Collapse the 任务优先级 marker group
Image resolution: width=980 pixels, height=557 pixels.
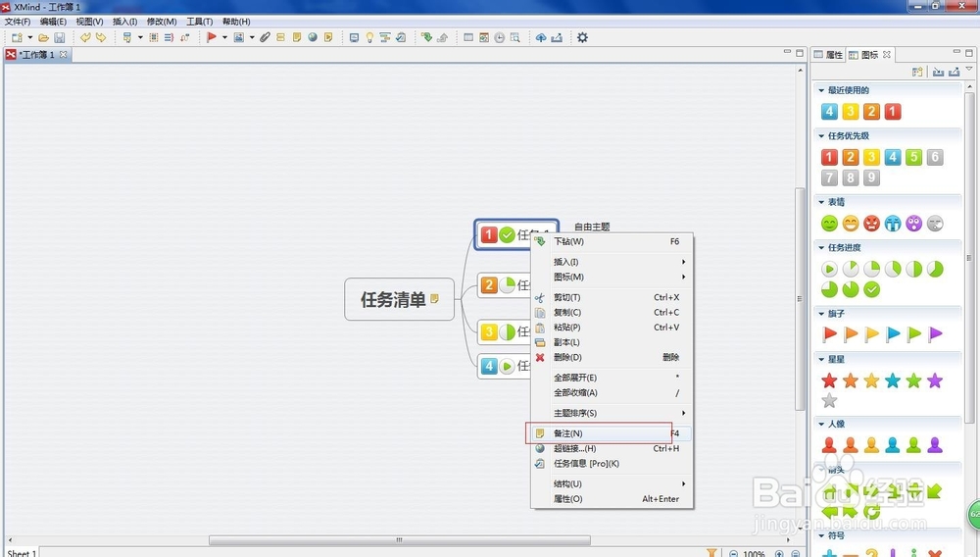tap(821, 135)
